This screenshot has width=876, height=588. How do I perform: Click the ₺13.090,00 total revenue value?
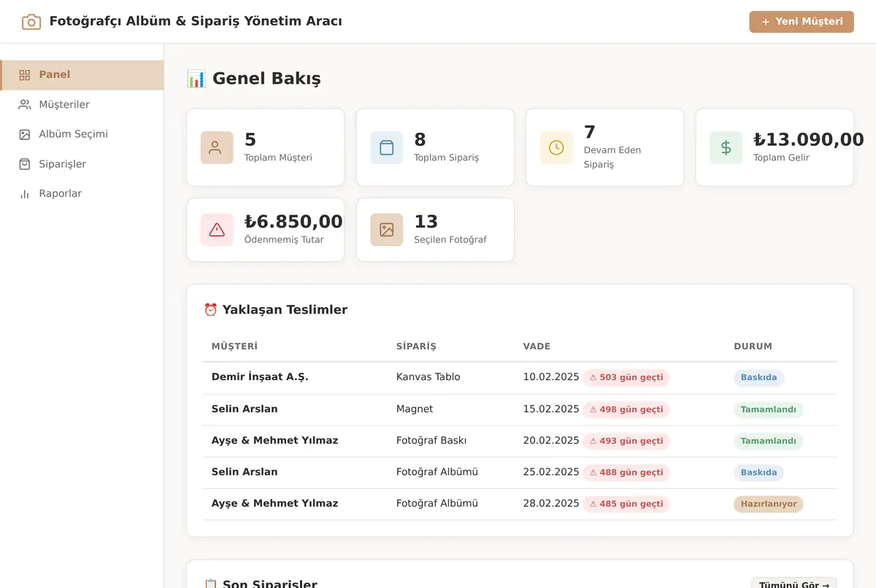[809, 139]
